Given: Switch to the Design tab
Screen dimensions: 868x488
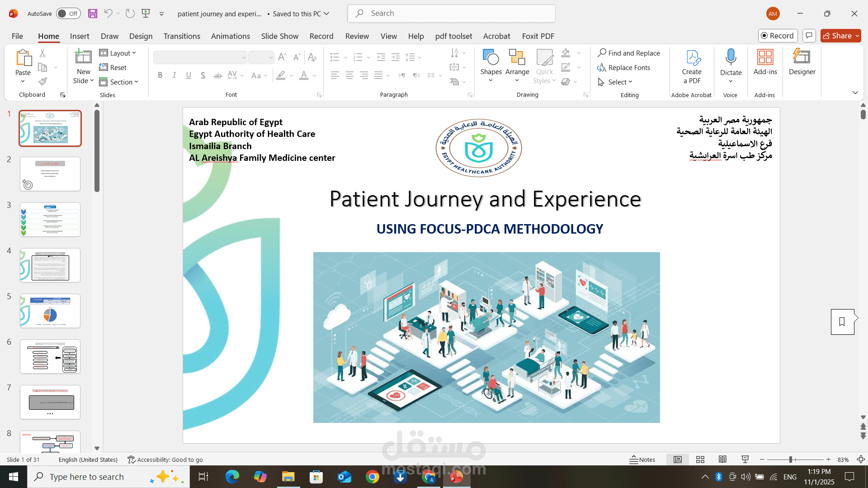Looking at the screenshot, I should tap(141, 36).
